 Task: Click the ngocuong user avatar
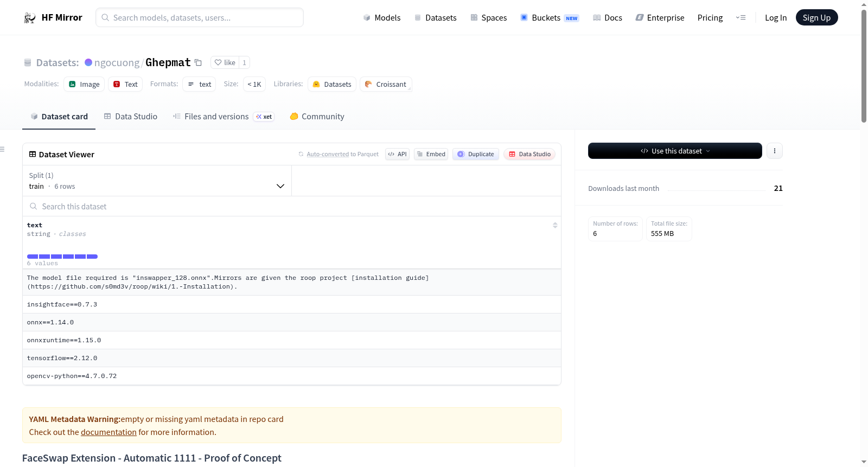[x=88, y=62]
